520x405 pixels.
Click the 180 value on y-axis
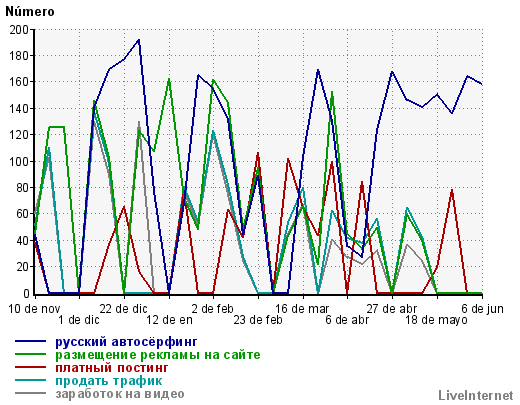[x=20, y=56]
